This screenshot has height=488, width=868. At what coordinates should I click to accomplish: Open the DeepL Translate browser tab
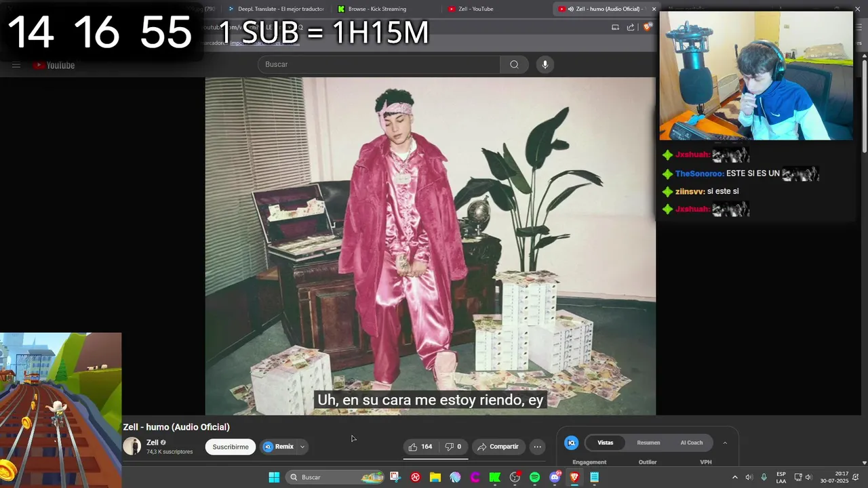click(275, 9)
